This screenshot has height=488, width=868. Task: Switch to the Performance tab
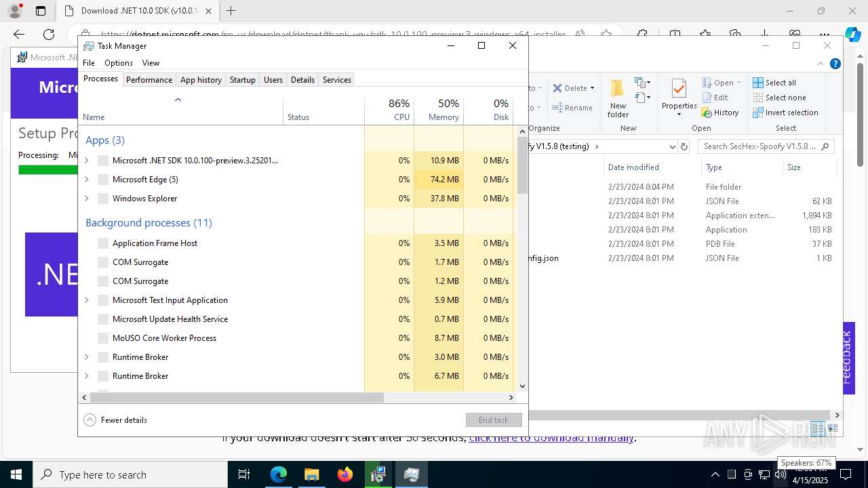pos(149,80)
